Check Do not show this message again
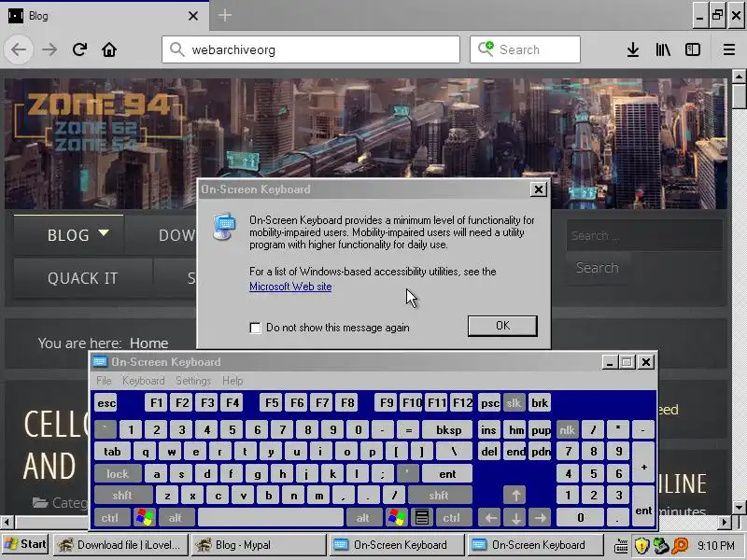747x560 pixels. tap(255, 328)
